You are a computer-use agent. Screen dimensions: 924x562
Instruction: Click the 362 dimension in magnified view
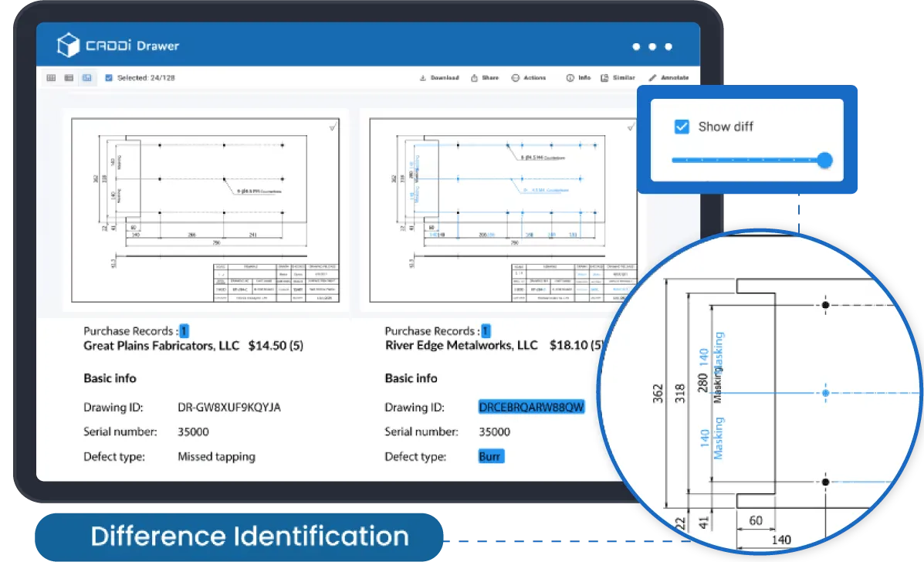coord(658,394)
